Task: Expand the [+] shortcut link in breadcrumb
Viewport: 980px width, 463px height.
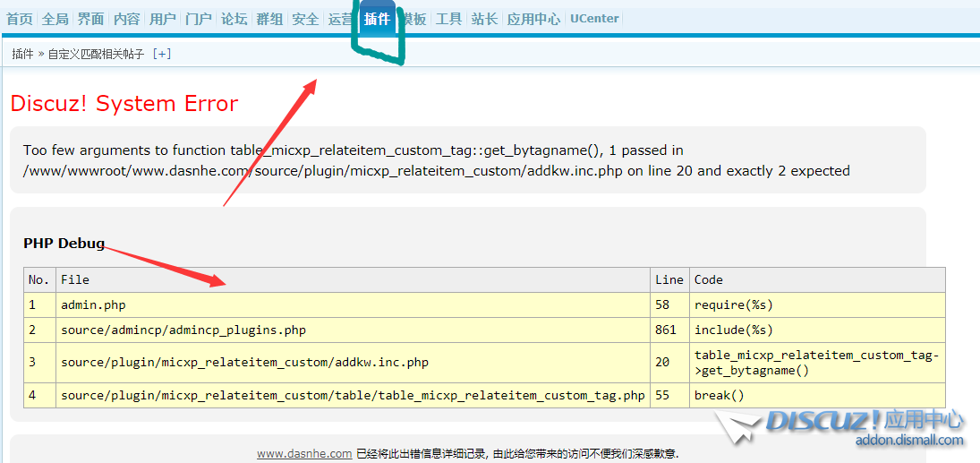Action: [x=162, y=55]
